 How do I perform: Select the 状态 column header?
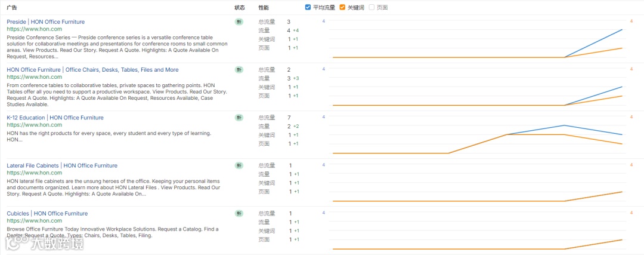[240, 8]
